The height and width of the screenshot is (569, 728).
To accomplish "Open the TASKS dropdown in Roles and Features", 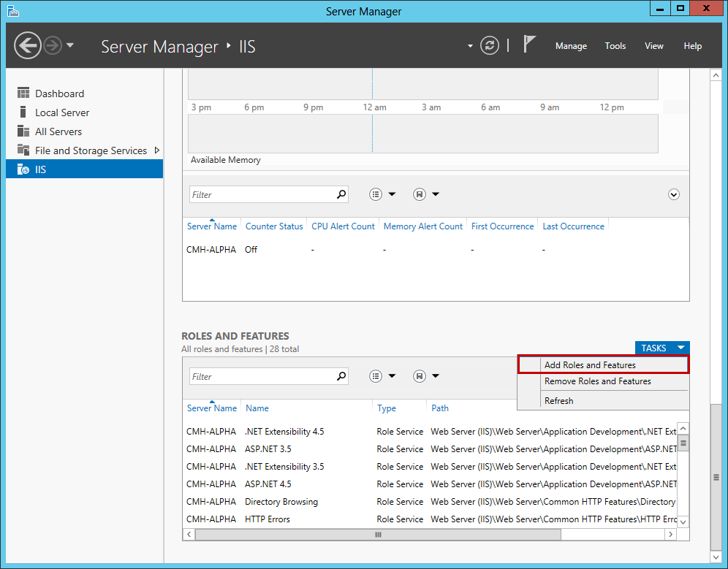I will 661,348.
